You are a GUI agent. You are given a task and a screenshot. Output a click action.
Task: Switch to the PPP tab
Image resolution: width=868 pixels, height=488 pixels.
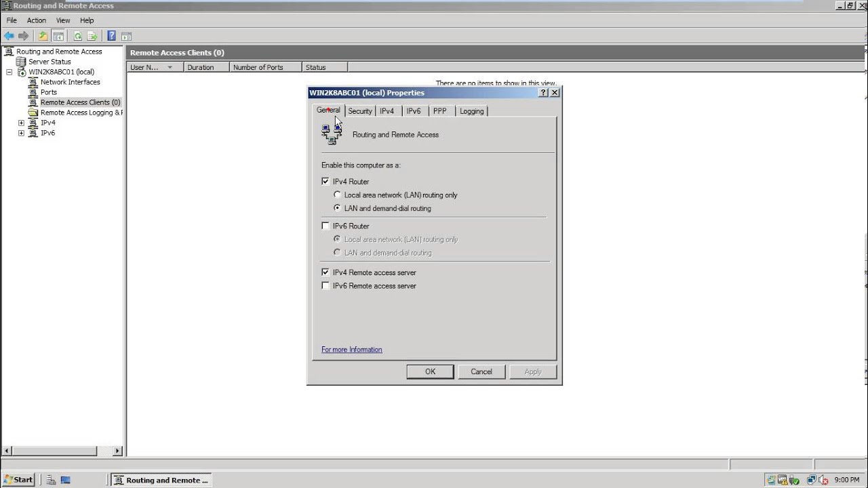(440, 111)
